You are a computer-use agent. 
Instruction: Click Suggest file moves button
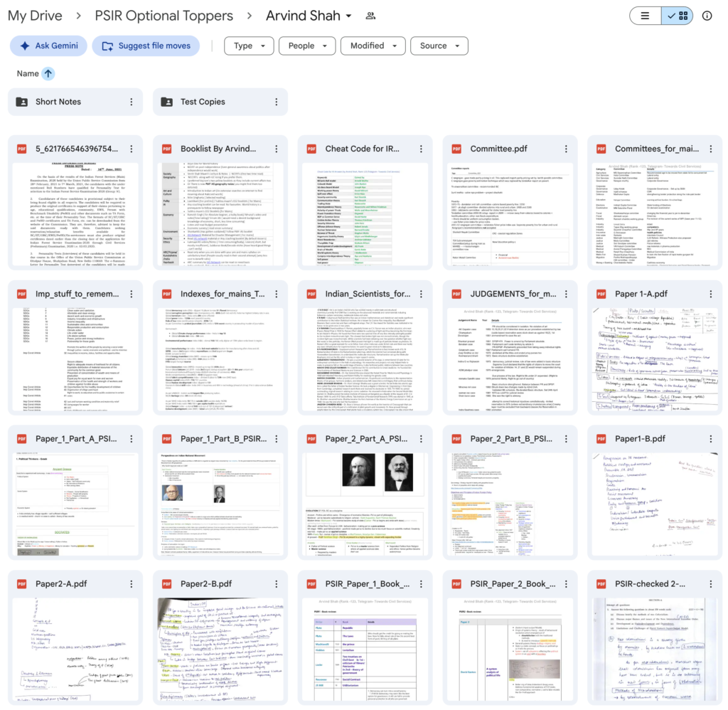coord(146,46)
